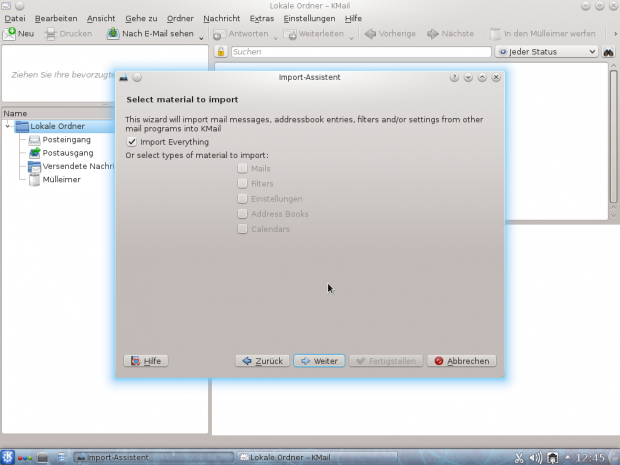Uncheck the Import Everything checkbox
The width and height of the screenshot is (620, 465).
click(x=132, y=142)
